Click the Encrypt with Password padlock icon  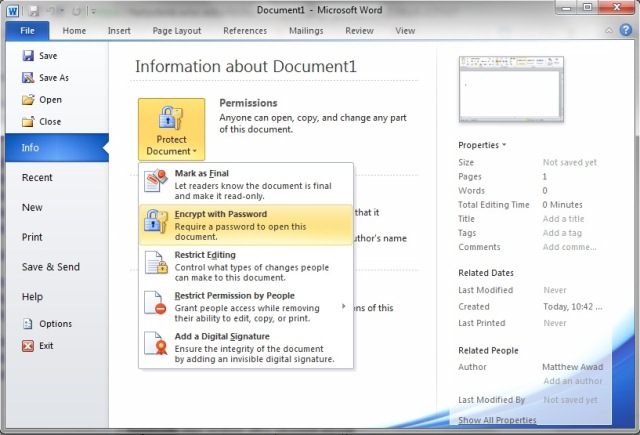[156, 222]
